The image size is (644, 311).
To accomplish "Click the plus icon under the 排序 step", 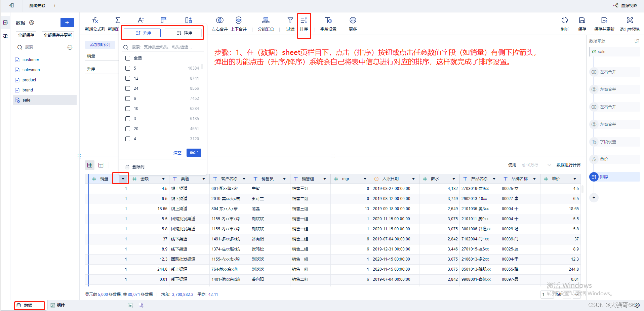I will point(594,198).
